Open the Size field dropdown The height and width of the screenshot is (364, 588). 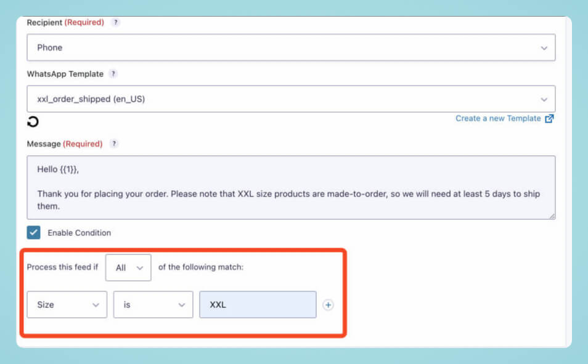point(67,305)
